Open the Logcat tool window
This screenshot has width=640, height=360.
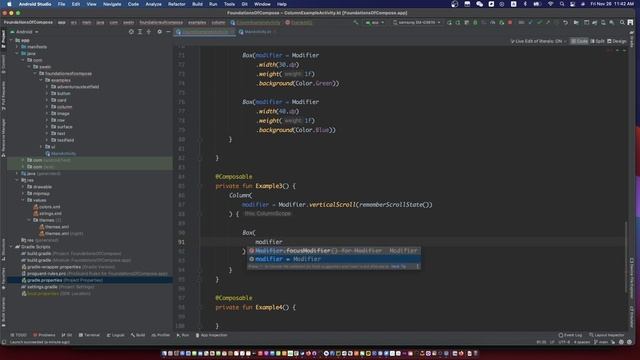116,335
